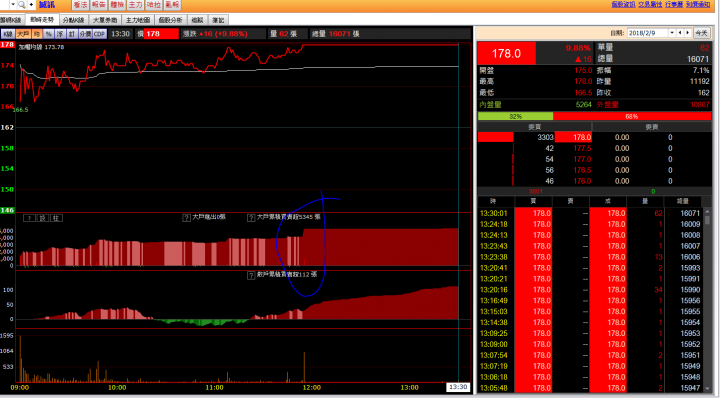Click the plus add-stock icon
This screenshot has width=720, height=398.
pos(31,5)
